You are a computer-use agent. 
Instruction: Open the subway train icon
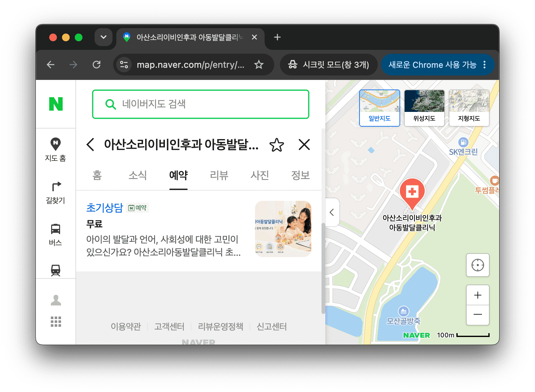point(56,270)
